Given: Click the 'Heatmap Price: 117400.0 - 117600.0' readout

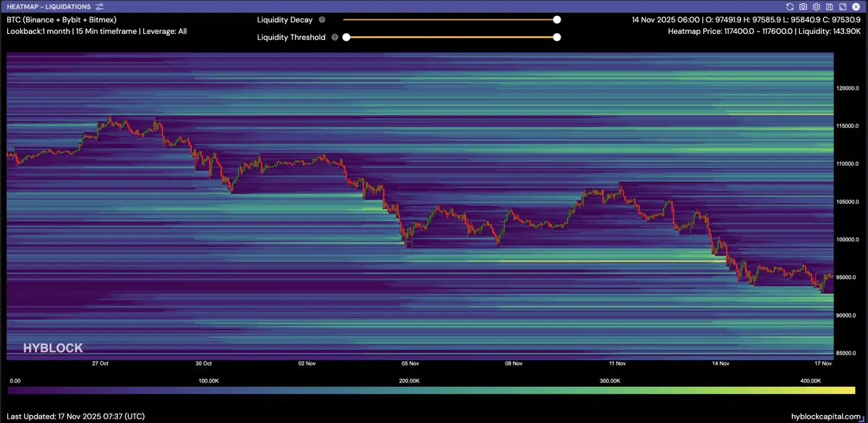Looking at the screenshot, I should point(765,32).
